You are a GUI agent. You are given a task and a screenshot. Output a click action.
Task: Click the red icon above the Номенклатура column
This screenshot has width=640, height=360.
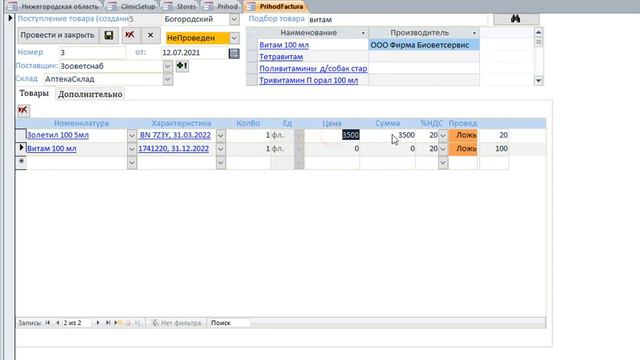tap(23, 110)
